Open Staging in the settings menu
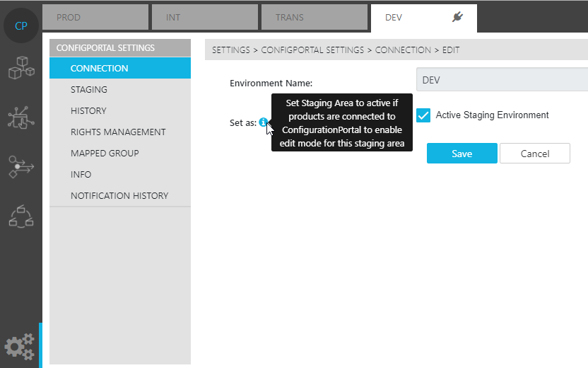588x368 pixels. pos(89,90)
